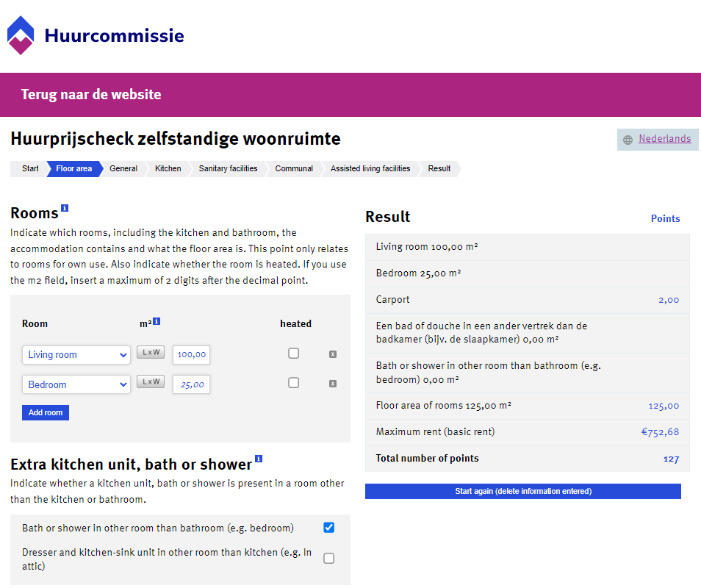Open Extra kitchen unit info icon
701x588 pixels.
click(x=259, y=459)
